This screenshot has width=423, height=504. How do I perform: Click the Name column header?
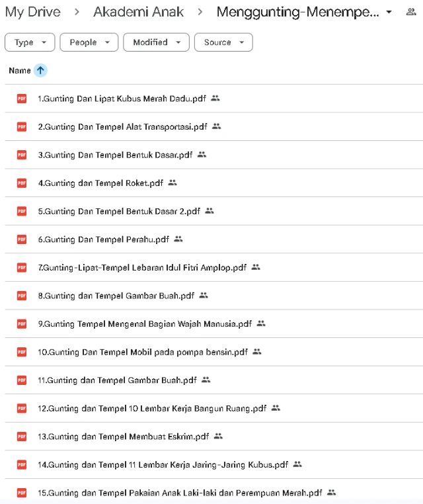20,71
